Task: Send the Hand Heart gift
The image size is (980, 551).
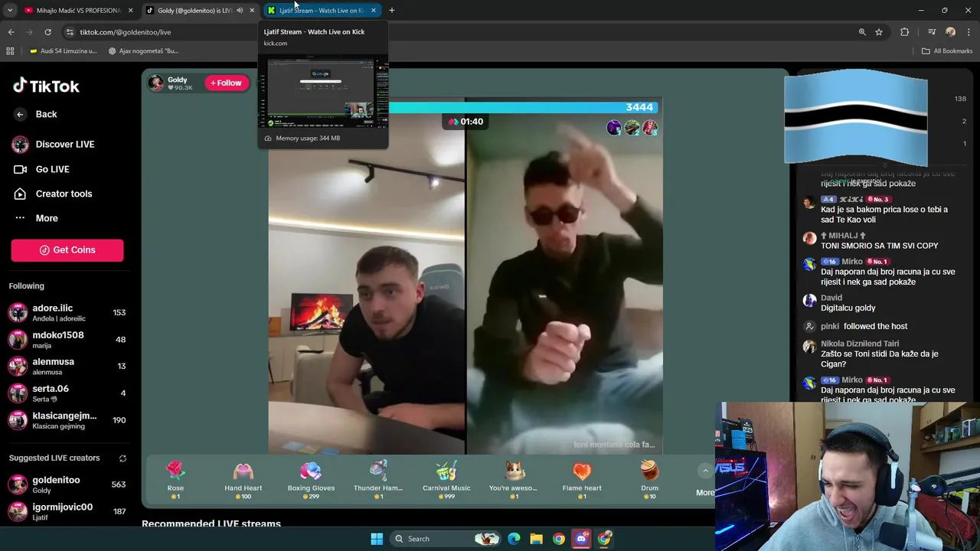Action: point(243,480)
